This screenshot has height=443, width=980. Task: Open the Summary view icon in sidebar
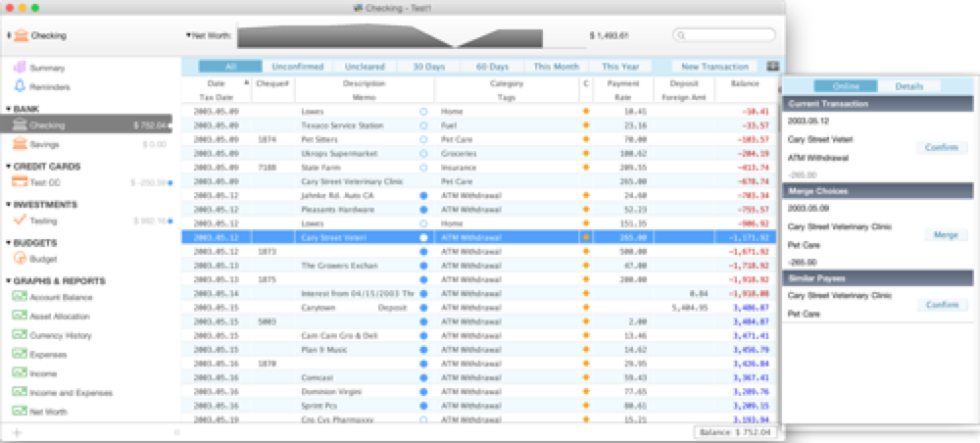click(x=20, y=68)
